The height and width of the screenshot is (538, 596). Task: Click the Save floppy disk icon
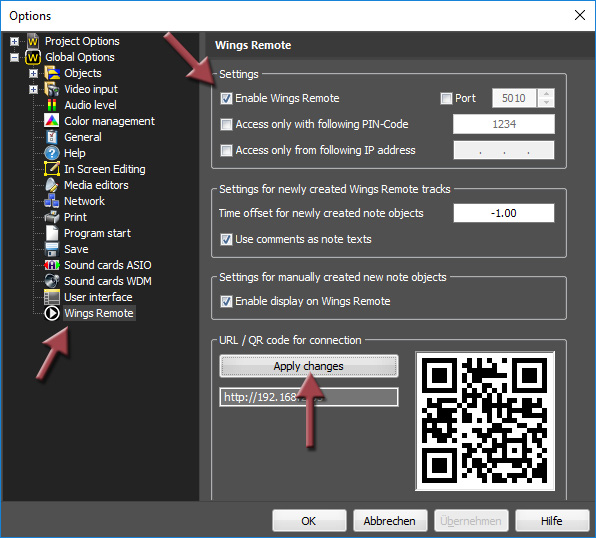pos(52,249)
